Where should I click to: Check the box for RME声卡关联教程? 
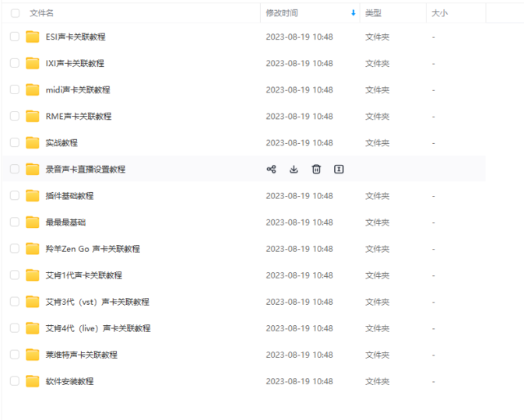click(x=15, y=116)
